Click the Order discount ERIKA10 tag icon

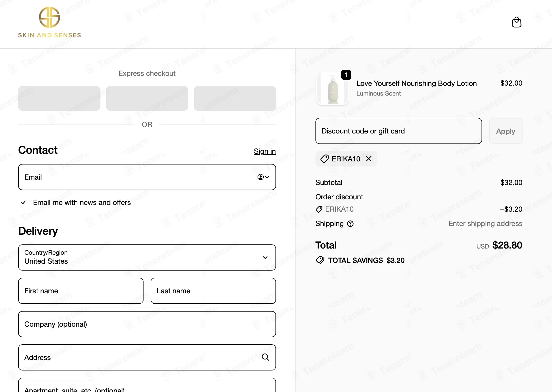(x=319, y=209)
